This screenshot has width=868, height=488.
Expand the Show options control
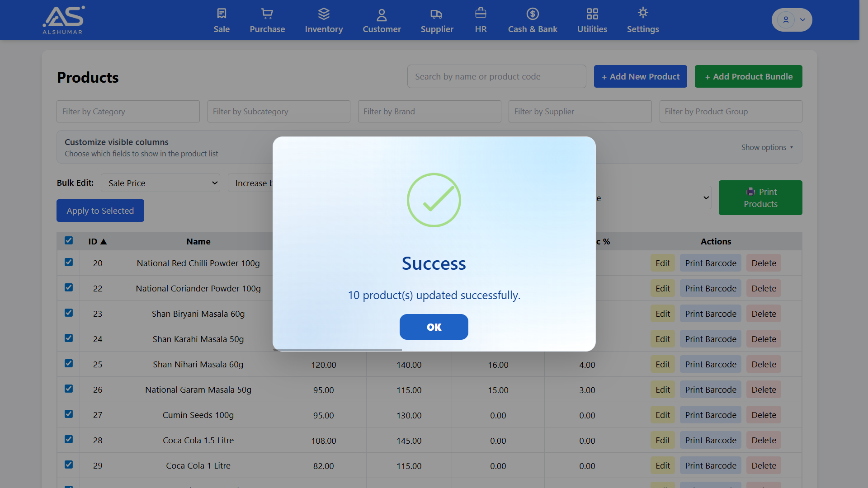click(x=767, y=147)
